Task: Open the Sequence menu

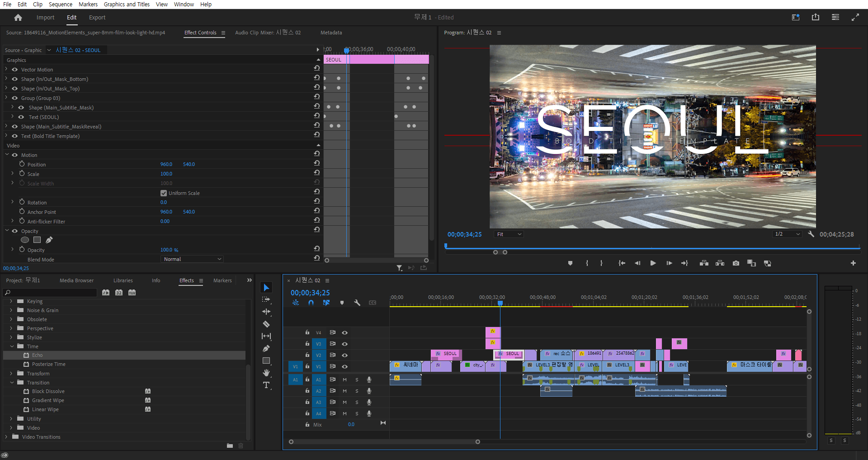Action: (x=60, y=5)
